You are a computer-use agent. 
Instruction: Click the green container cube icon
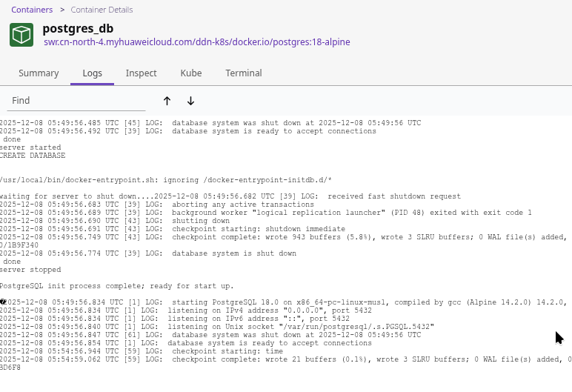(21, 35)
